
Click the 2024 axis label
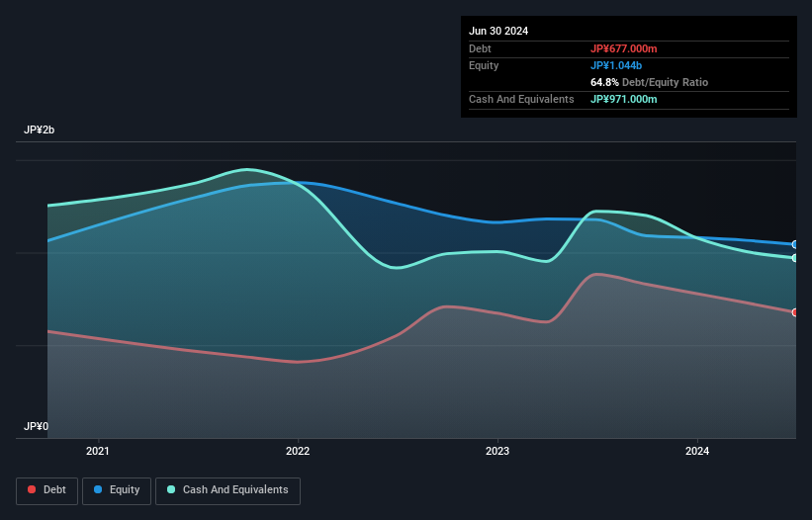pos(697,451)
